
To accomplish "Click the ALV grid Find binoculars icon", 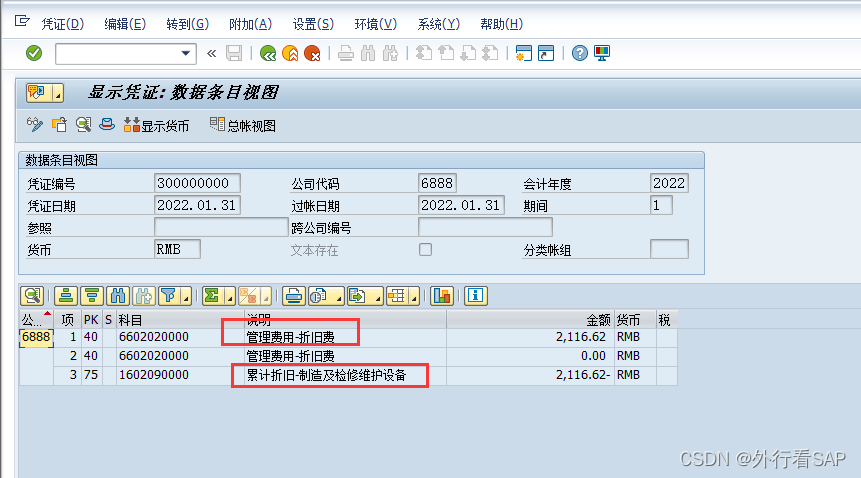I will (x=118, y=296).
